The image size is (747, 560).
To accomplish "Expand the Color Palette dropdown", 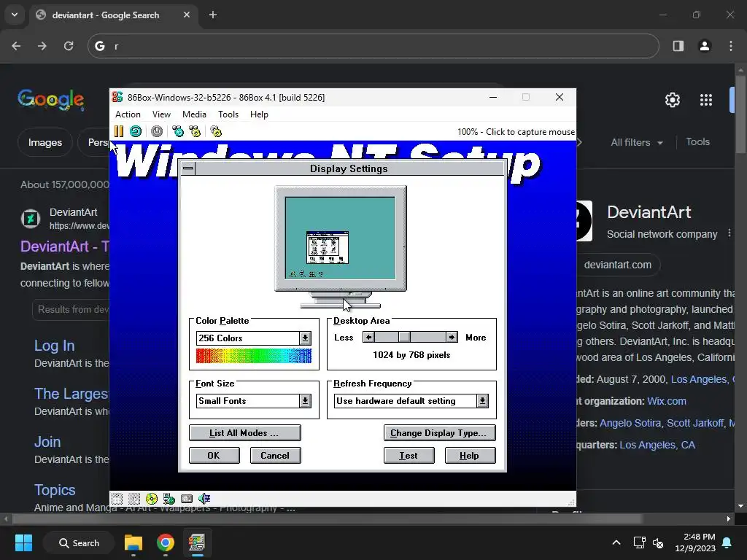I will pos(306,338).
